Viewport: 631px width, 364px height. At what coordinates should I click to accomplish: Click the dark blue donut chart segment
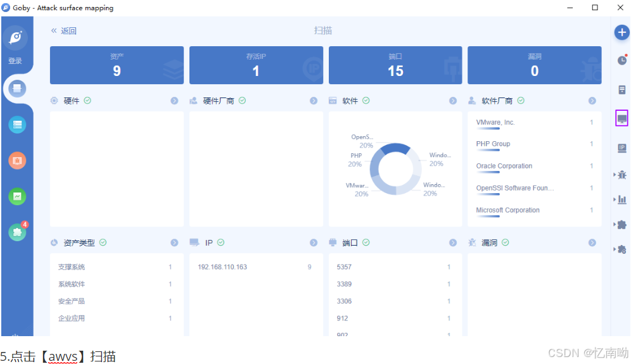(395, 147)
